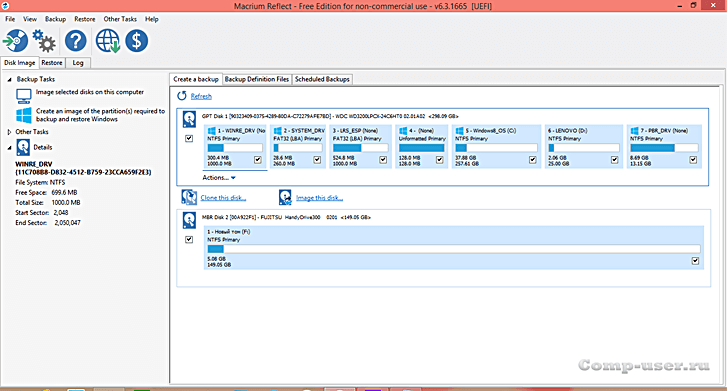This screenshot has height=391, width=728.
Task: Switch to the Disk Image tab
Action: (20, 63)
